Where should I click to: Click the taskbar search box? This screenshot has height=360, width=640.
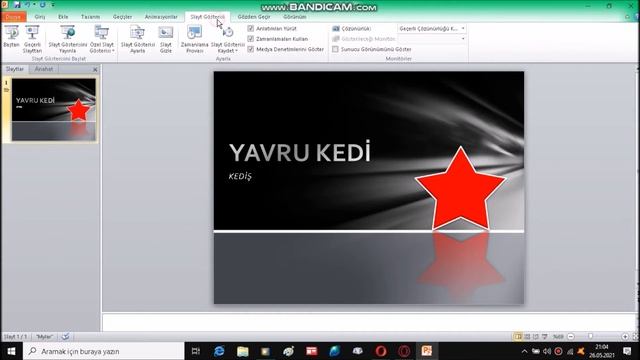tap(104, 351)
